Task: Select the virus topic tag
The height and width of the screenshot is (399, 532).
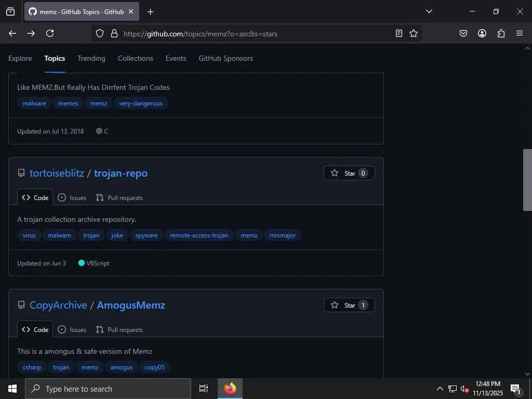Action: point(29,235)
